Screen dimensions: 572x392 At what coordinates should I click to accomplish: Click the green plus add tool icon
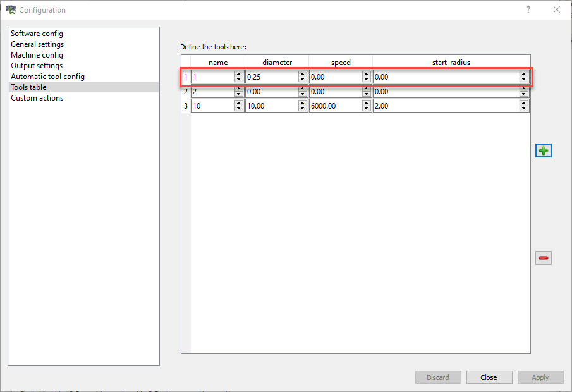[x=543, y=150]
